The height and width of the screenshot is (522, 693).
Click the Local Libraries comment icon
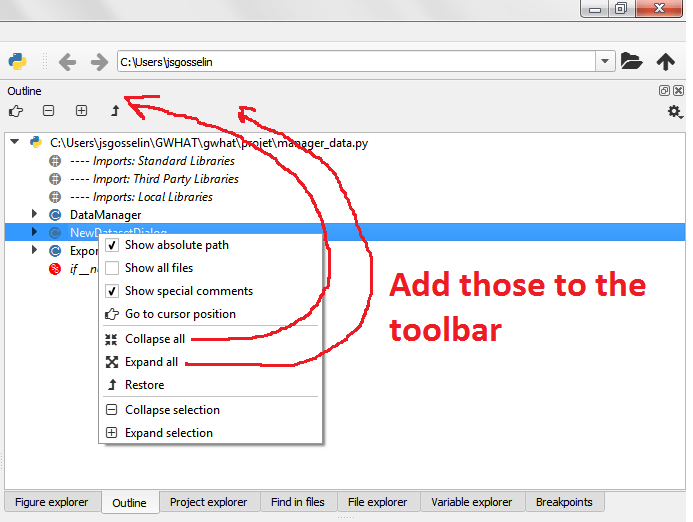coord(55,197)
